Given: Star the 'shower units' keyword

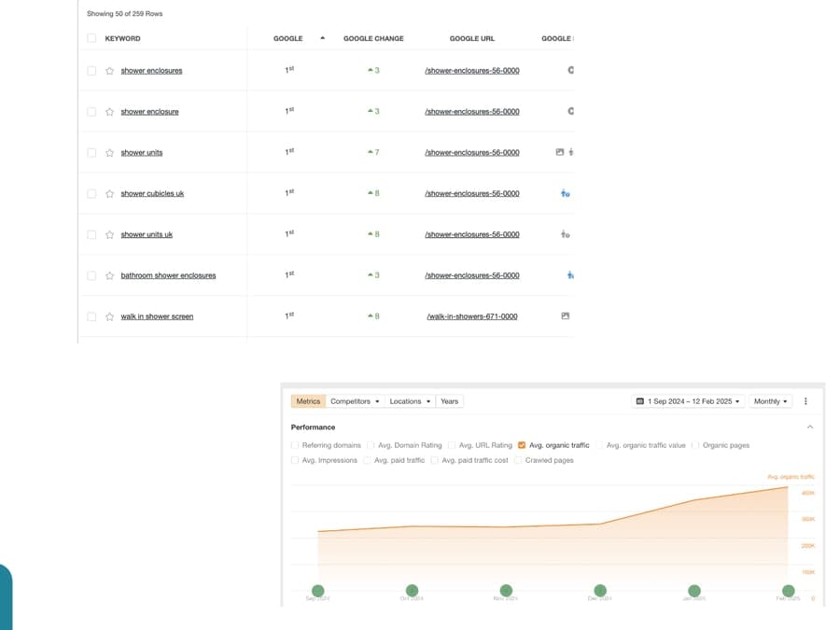Looking at the screenshot, I should (x=110, y=153).
